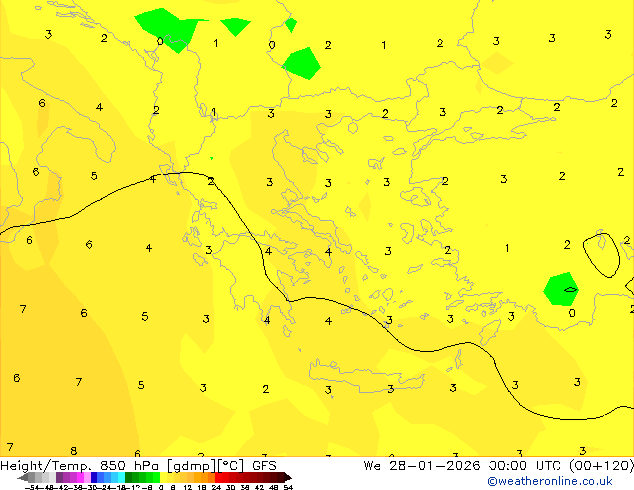Click the temperature value '8' on the map
The image size is (634, 490).
point(74,450)
